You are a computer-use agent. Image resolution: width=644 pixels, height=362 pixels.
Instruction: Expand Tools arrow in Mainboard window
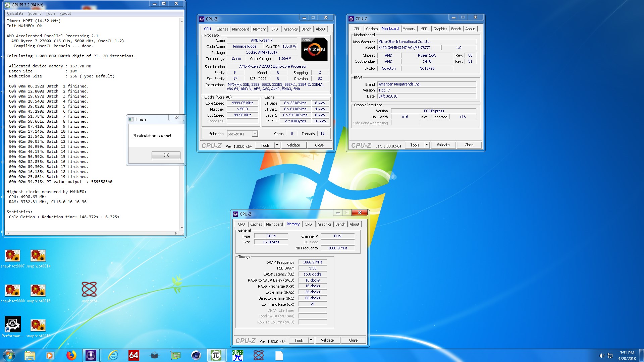tap(427, 145)
